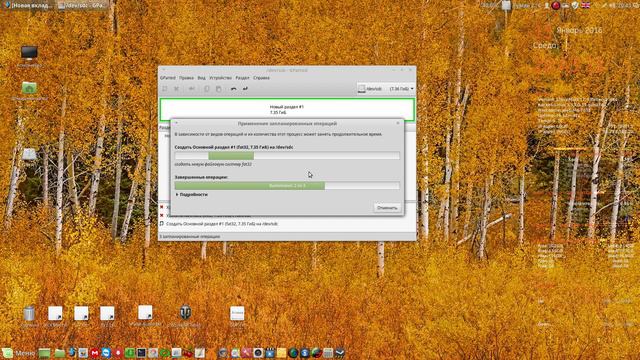This screenshot has width=640, height=360.
Task: Click the Delete partition toolbar icon
Action: [x=176, y=89]
